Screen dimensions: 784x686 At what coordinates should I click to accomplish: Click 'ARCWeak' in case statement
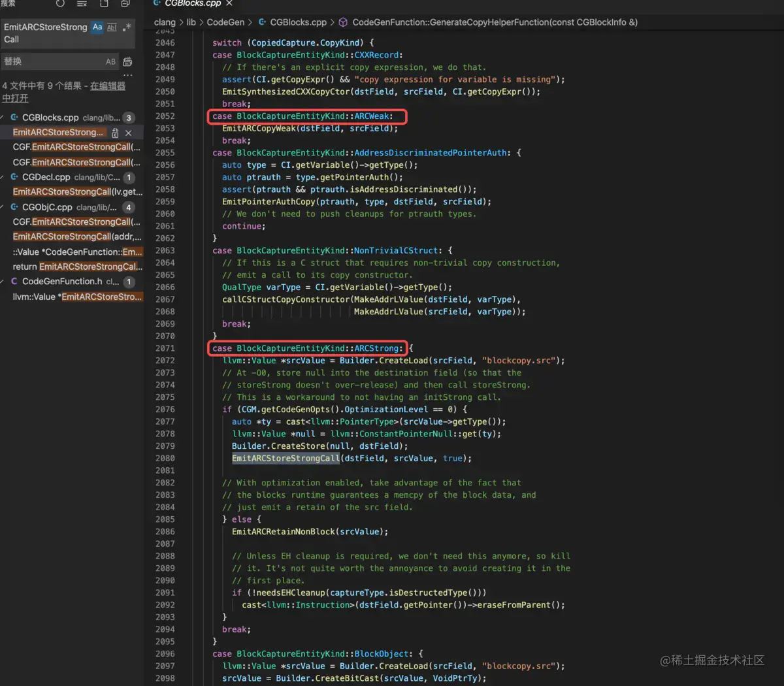(x=371, y=116)
